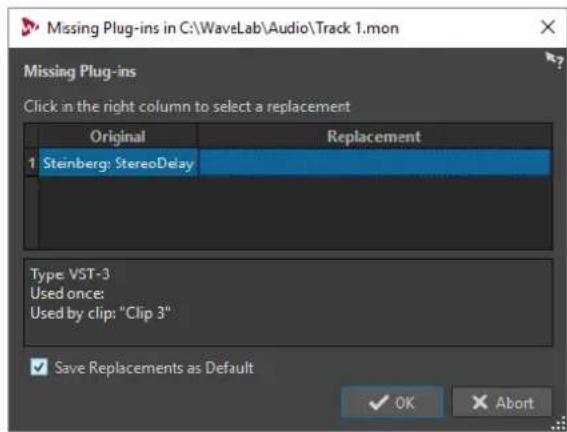
Task: Grab the resize grip in dialog corner
Action: pyautogui.click(x=560, y=423)
